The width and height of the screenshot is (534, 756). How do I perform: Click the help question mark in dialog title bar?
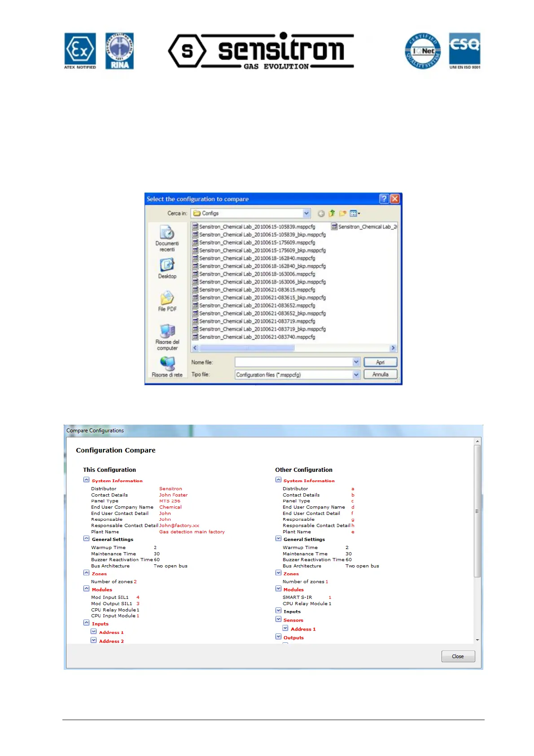[384, 199]
